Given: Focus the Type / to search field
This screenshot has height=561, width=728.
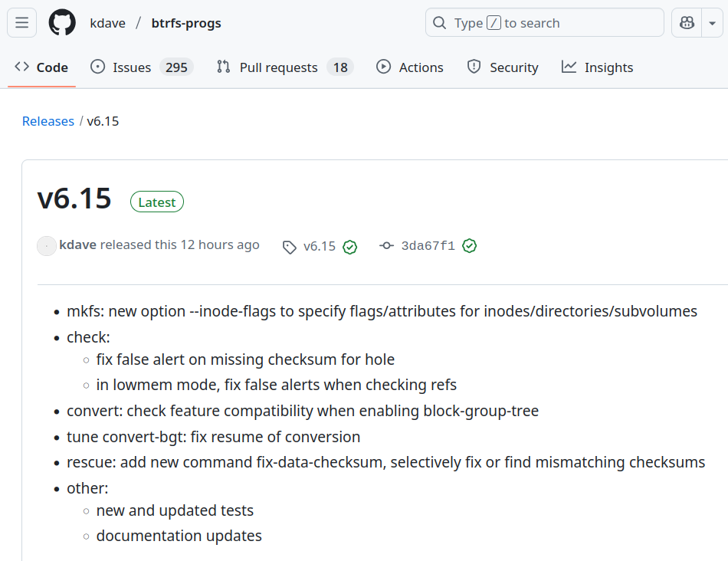Looking at the screenshot, I should click(545, 22).
